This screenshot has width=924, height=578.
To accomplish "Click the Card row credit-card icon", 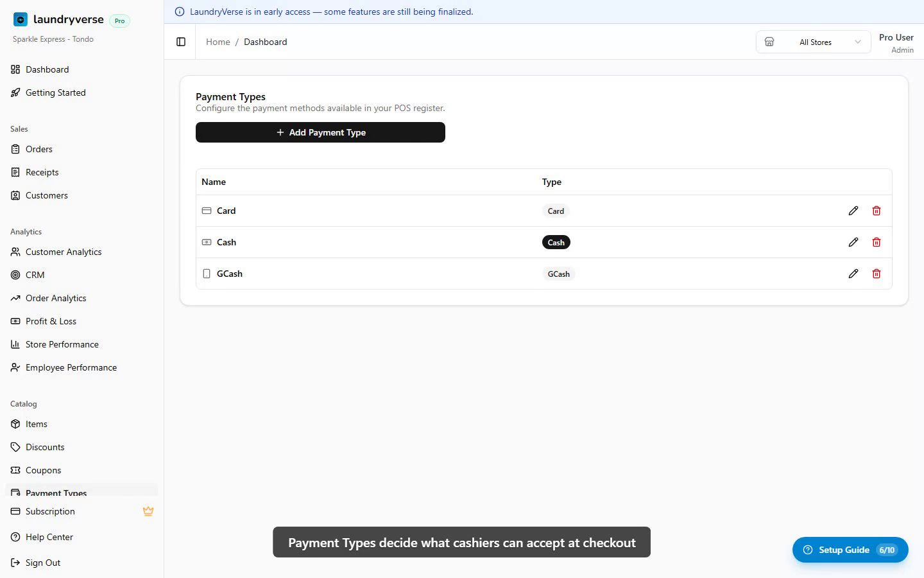I will [x=207, y=211].
